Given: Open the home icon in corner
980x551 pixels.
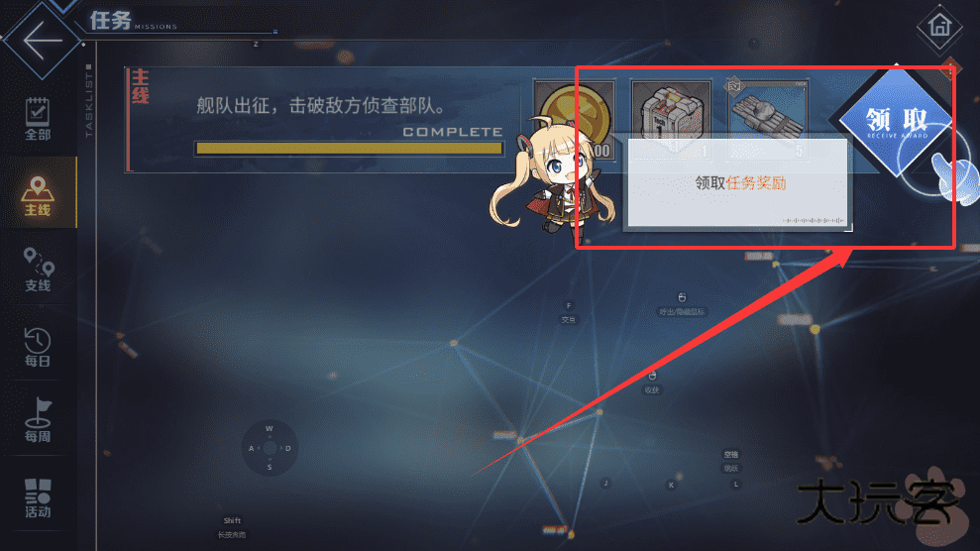Looking at the screenshot, I should (939, 26).
